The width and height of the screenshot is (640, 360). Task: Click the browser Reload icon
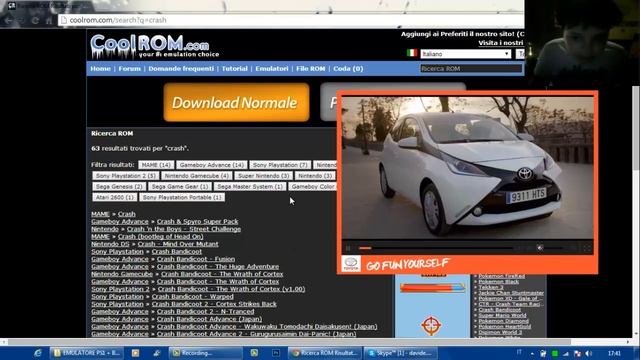click(x=36, y=20)
